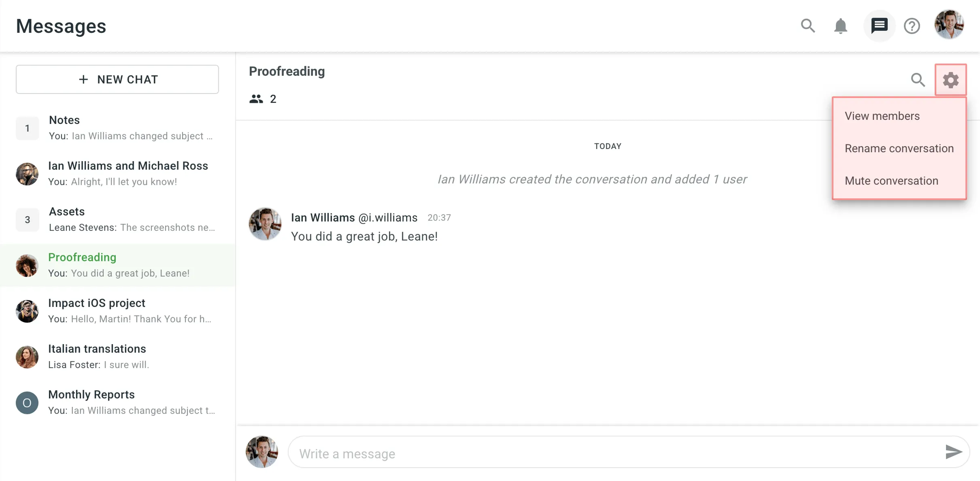Start a new chat with NEW CHAT button
This screenshot has width=980, height=481.
click(x=117, y=79)
